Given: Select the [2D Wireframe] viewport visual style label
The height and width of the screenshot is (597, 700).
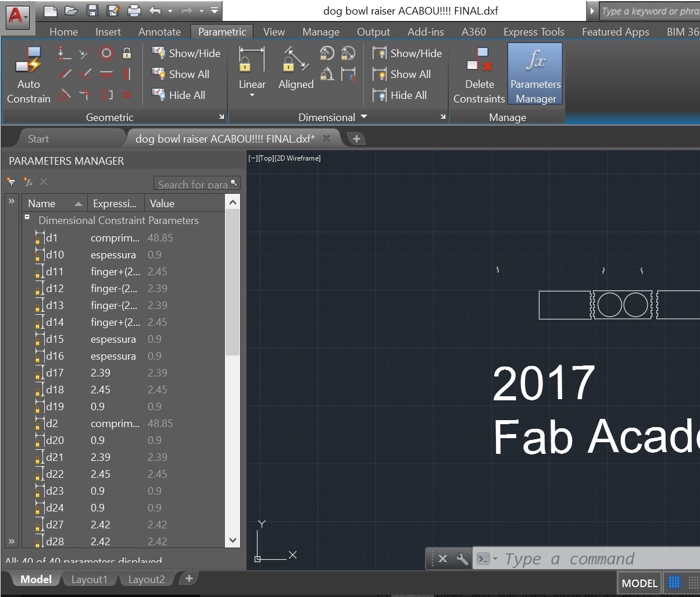Looking at the screenshot, I should pos(297,158).
